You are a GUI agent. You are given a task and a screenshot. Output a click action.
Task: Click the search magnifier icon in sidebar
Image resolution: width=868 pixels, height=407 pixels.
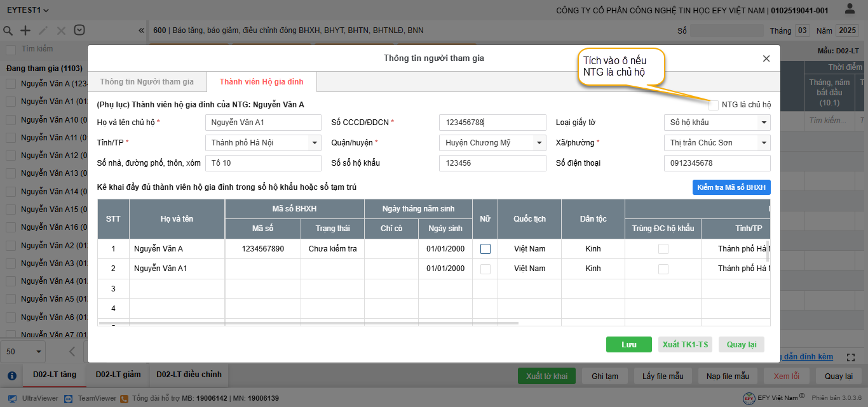click(x=8, y=30)
